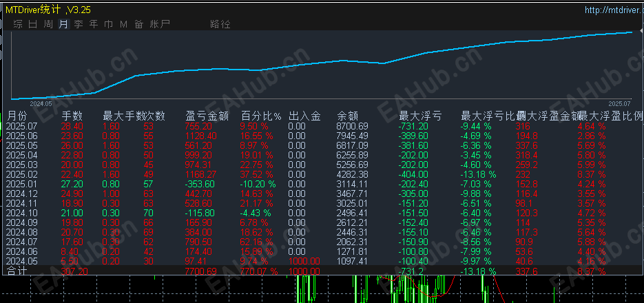Switch to the 周 weekly tab
Screen dimensions: 644x303
(48, 24)
